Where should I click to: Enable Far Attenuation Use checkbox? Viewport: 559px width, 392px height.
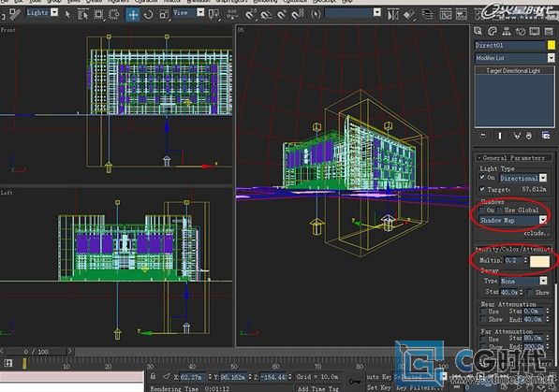tap(483, 339)
